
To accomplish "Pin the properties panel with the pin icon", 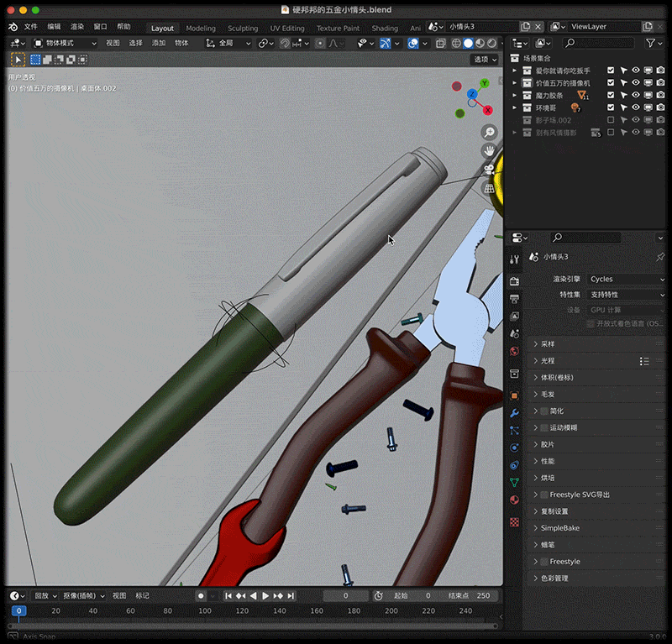I will (660, 257).
